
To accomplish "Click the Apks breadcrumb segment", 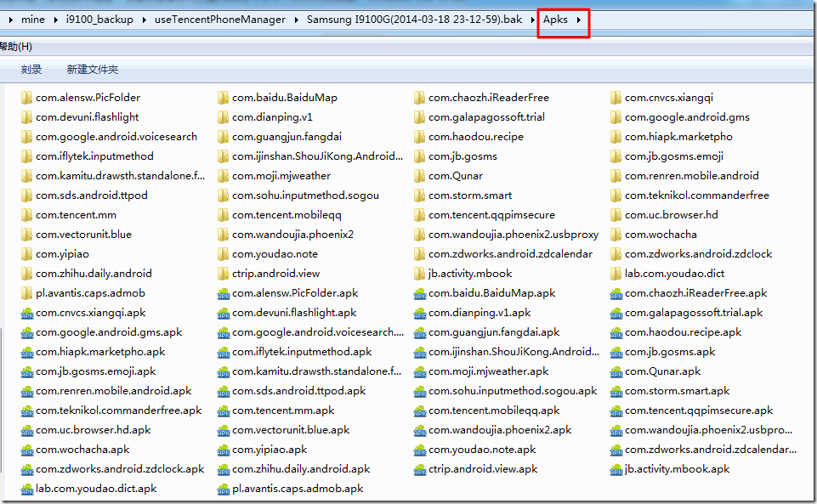I will [555, 20].
